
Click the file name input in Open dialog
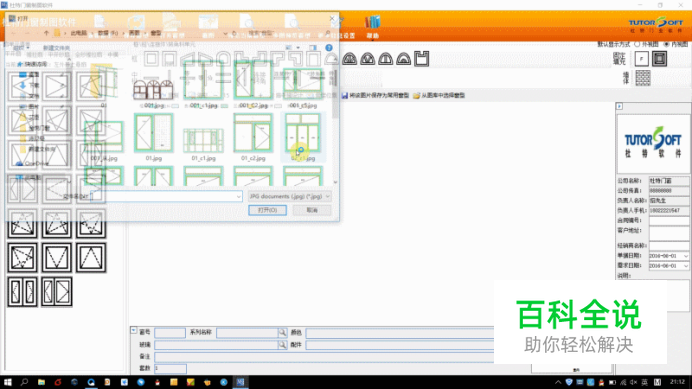coord(166,196)
